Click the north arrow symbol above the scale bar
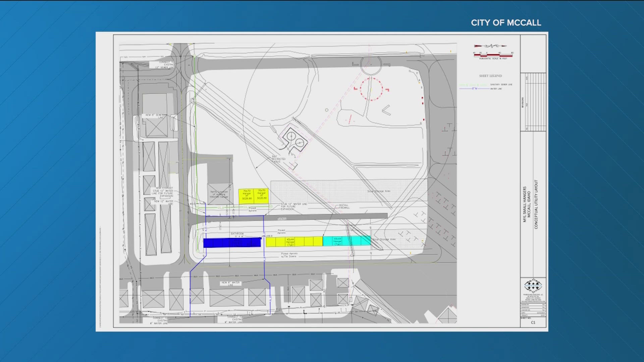Image resolution: width=644 pixels, height=362 pixels. tap(490, 46)
